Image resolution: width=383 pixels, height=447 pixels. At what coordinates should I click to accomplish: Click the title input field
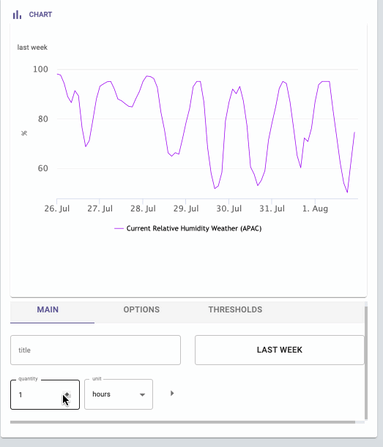coord(95,350)
